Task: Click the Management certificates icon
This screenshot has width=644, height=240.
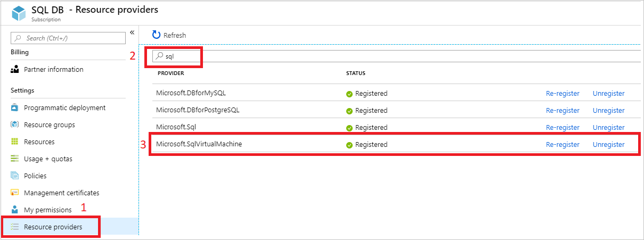Action: click(15, 193)
